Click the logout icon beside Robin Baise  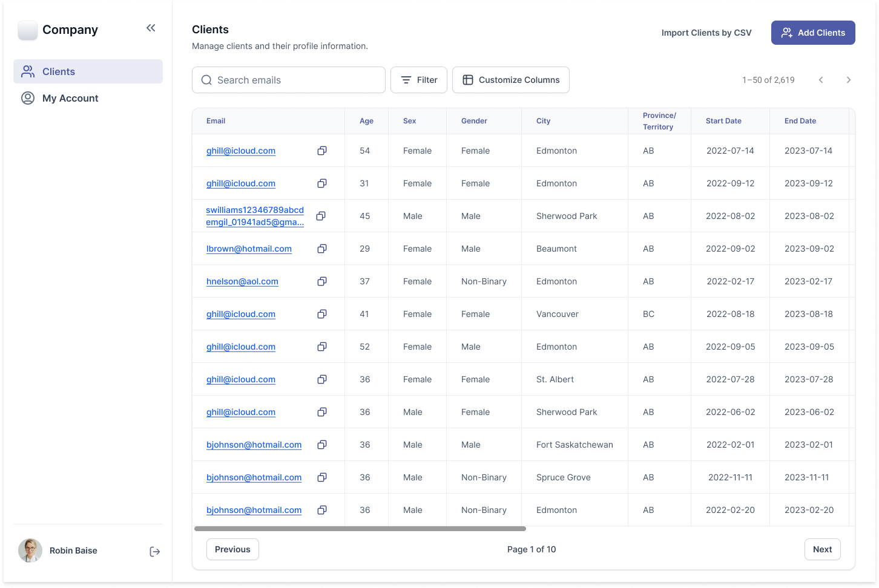(155, 551)
